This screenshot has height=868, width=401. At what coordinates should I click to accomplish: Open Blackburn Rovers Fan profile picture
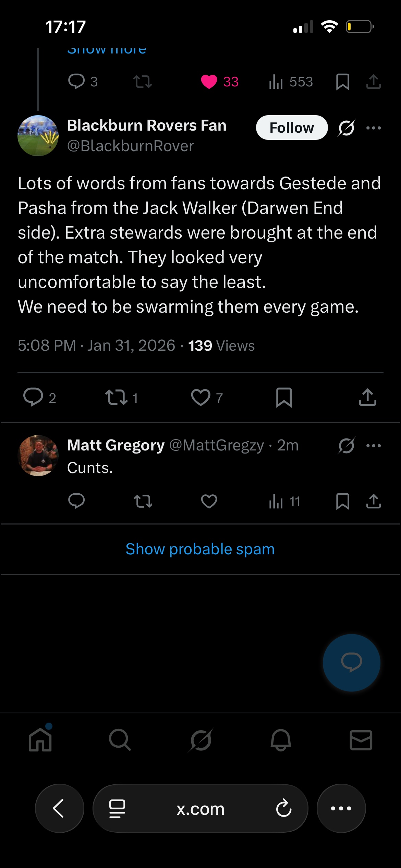pos(38,136)
